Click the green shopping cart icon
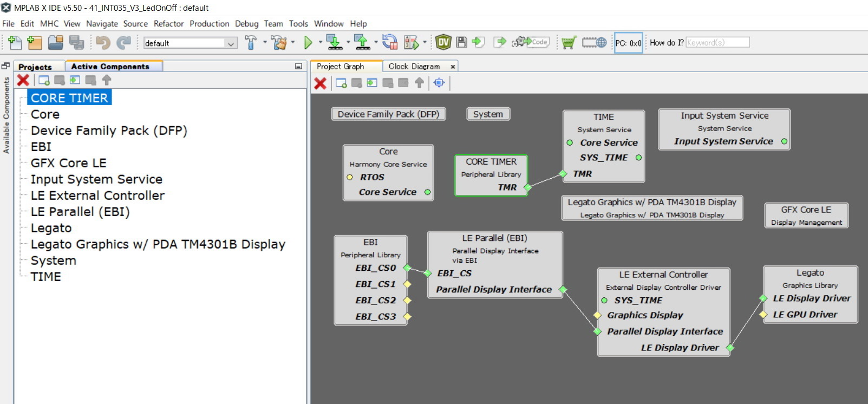This screenshot has width=868, height=404. 569,43
